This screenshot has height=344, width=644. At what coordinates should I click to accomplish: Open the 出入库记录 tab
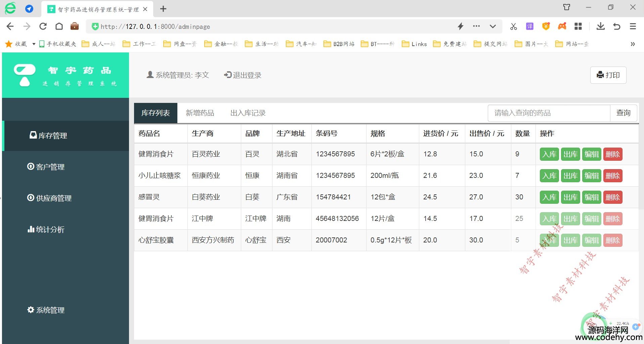click(x=248, y=113)
